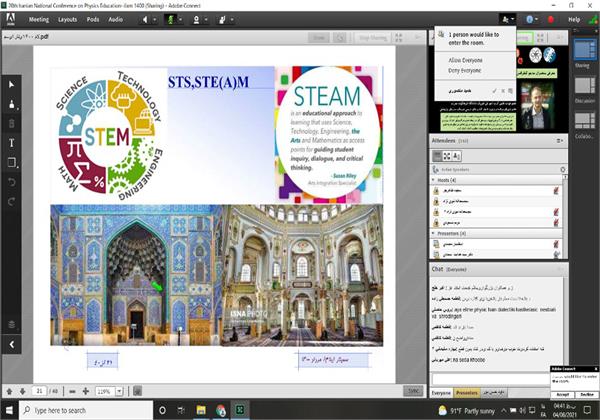
Task: Click the page number input field
Action: [41, 391]
